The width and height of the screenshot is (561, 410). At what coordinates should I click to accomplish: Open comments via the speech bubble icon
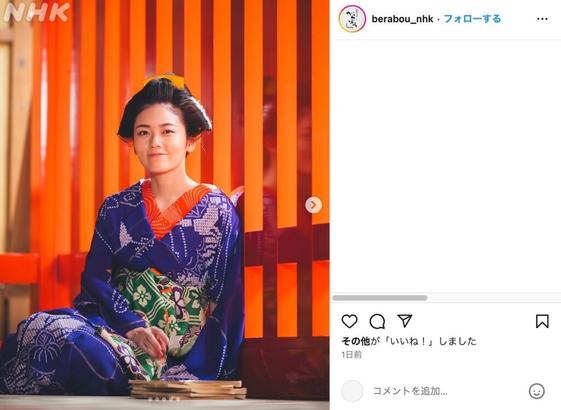click(x=377, y=321)
